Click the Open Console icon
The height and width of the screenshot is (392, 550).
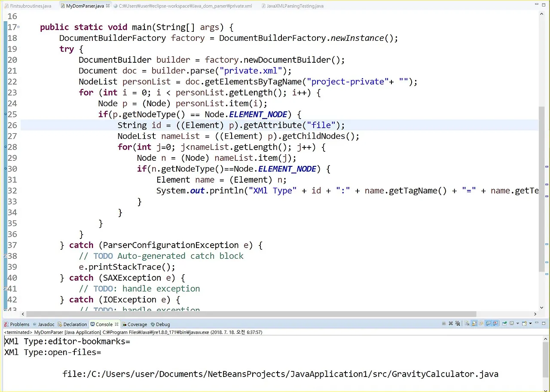coord(524,323)
